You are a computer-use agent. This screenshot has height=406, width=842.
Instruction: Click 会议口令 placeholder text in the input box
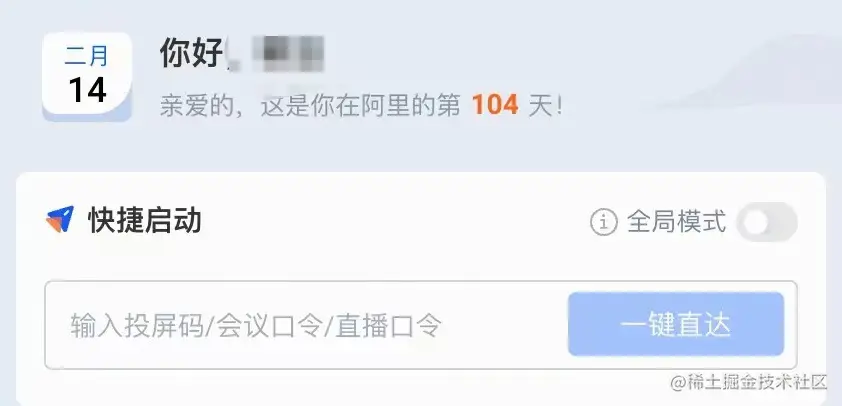(270, 325)
